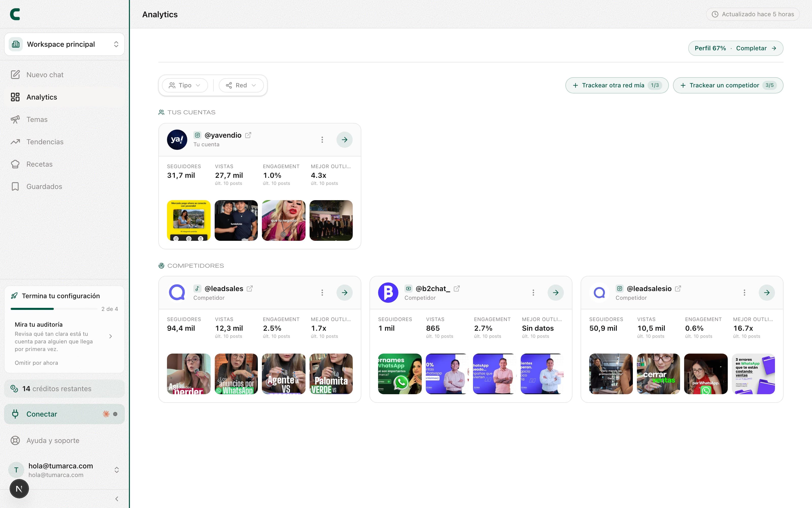
Task: Open external link icon next to @yavendio
Action: point(248,135)
